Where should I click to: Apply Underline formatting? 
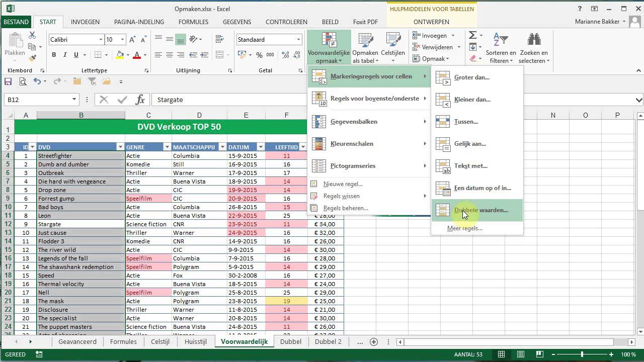(x=76, y=55)
